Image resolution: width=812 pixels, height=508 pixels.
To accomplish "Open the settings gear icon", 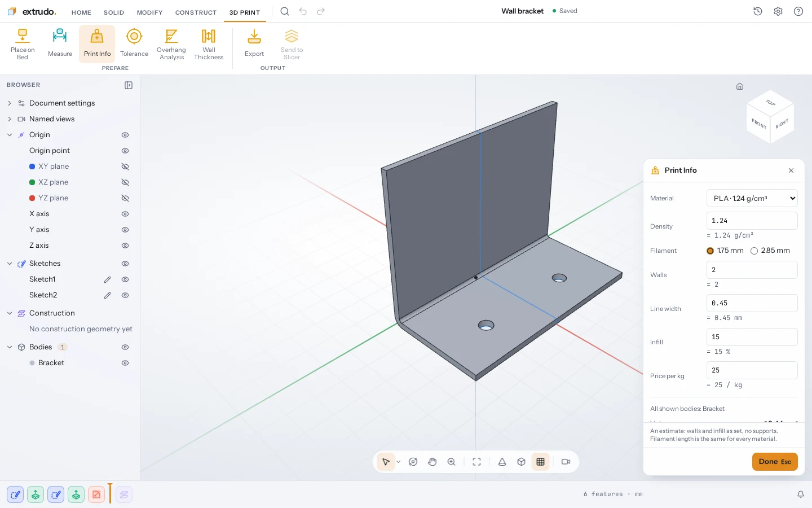I will pos(778,11).
